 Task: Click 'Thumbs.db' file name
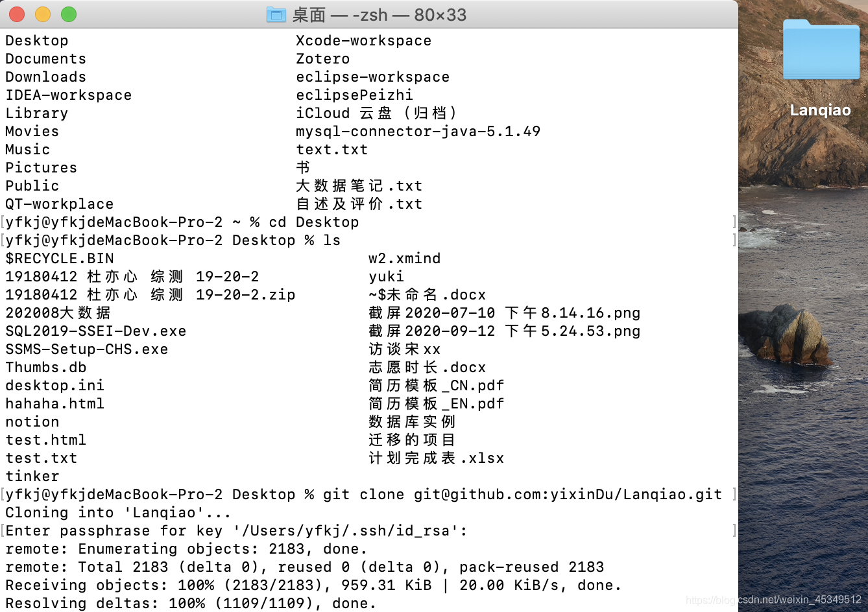pyautogui.click(x=45, y=367)
